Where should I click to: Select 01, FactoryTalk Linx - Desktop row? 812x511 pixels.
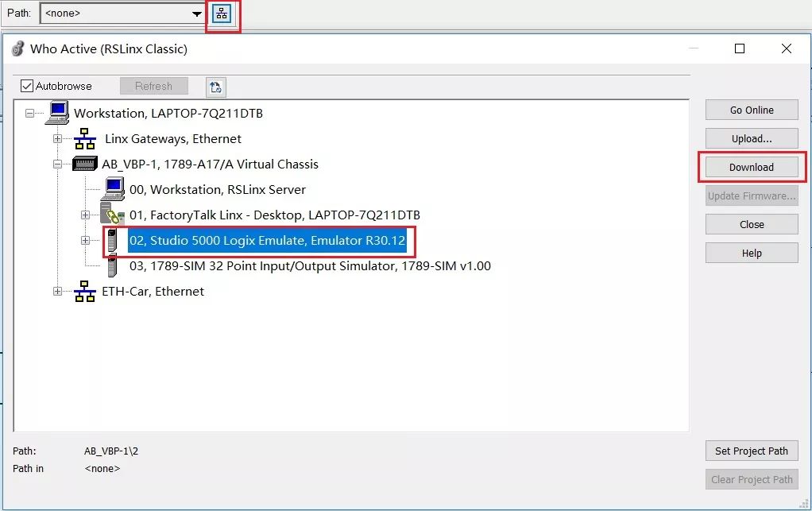(x=274, y=215)
